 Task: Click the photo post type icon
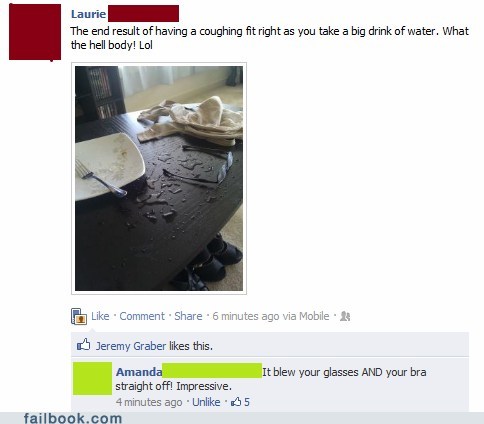tap(79, 316)
